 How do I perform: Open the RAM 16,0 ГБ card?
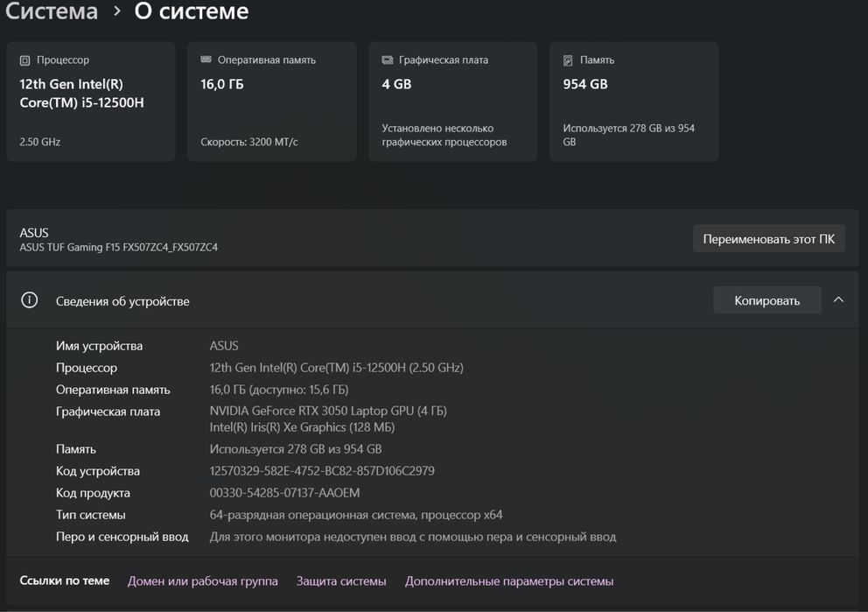tap(272, 102)
